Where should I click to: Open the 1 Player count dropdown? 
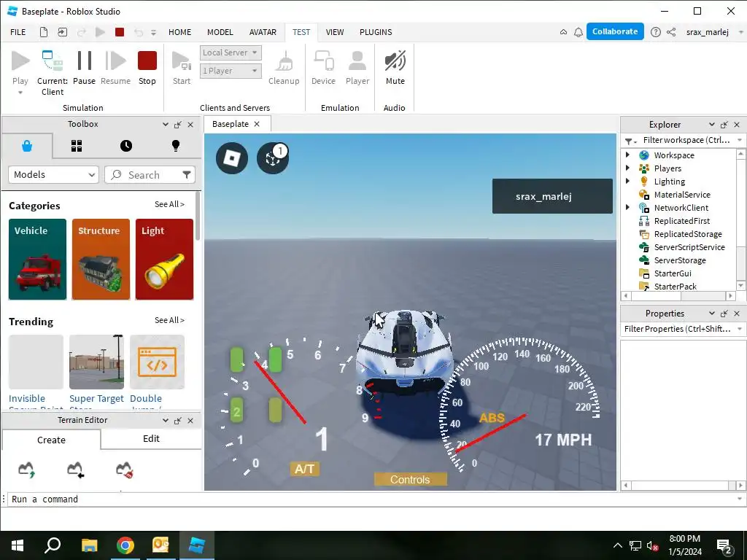(231, 71)
